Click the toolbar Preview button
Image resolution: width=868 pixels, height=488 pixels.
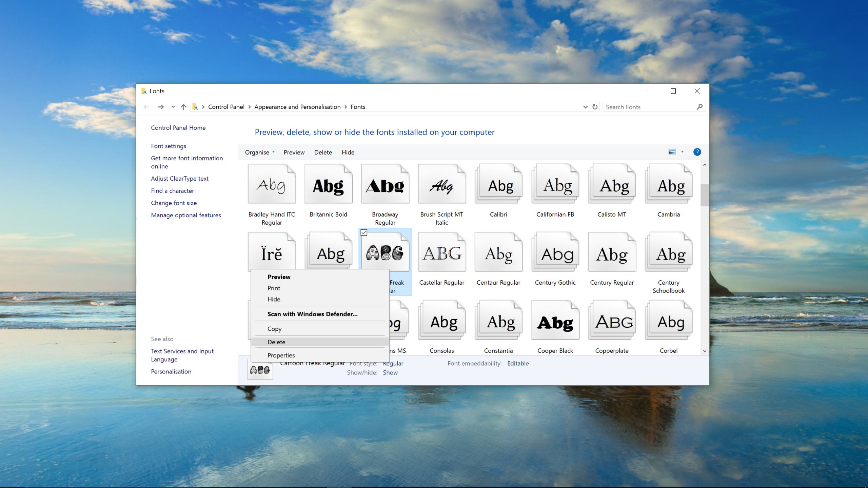(294, 152)
